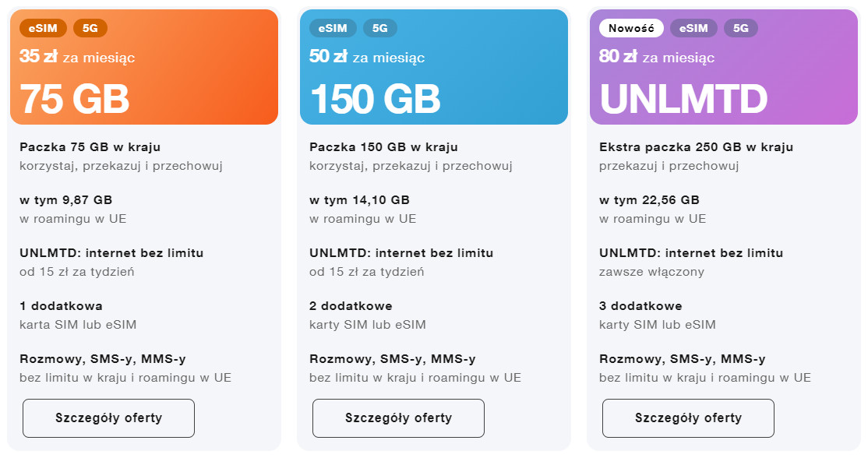Click the 5G badge on the UNLMTD plan
868x458 pixels.
741,28
